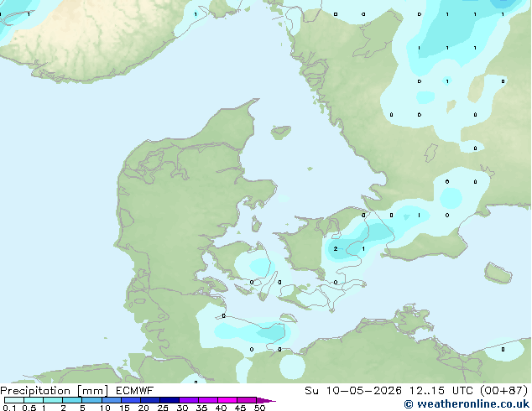Click the forecast date "Su 10-05-2026"
The width and height of the screenshot is (532, 411).
click(353, 391)
